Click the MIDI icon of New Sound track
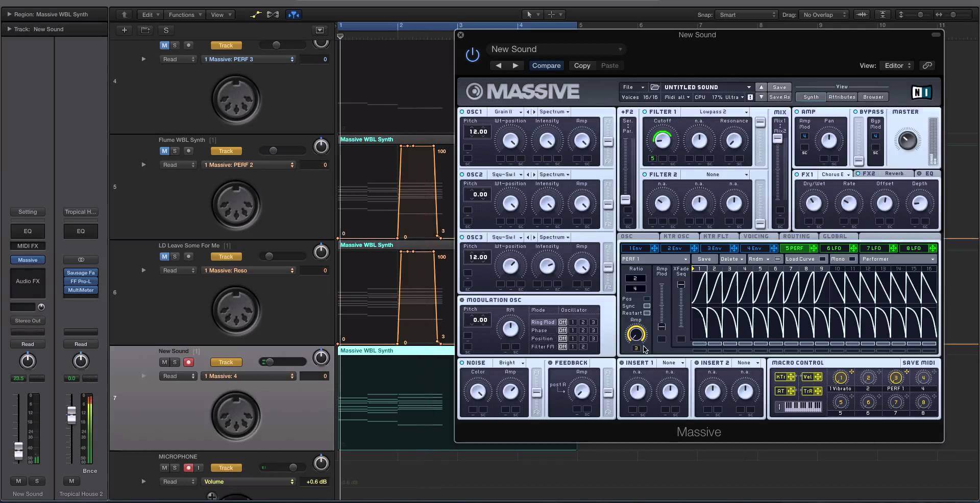Image resolution: width=980 pixels, height=503 pixels. [x=235, y=416]
